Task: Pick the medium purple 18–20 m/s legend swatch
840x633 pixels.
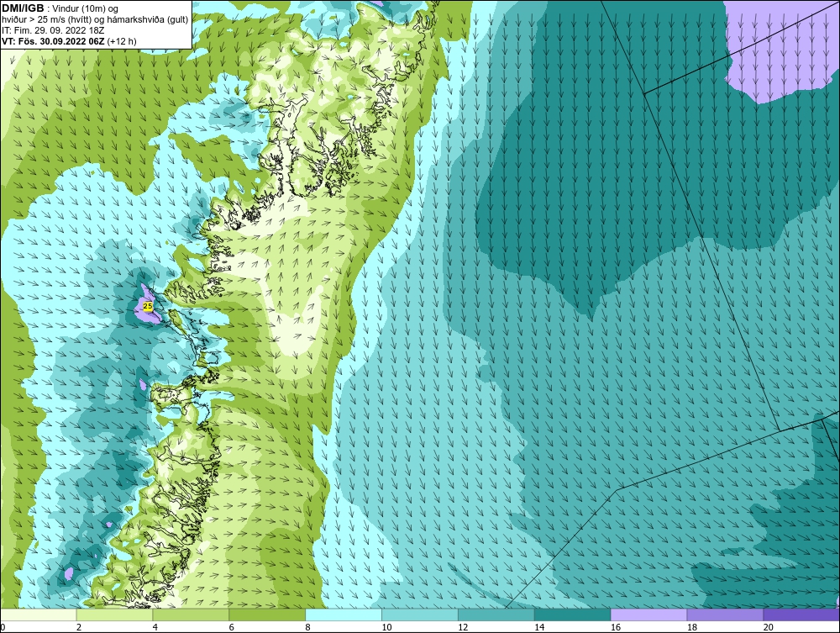Action: [726, 615]
